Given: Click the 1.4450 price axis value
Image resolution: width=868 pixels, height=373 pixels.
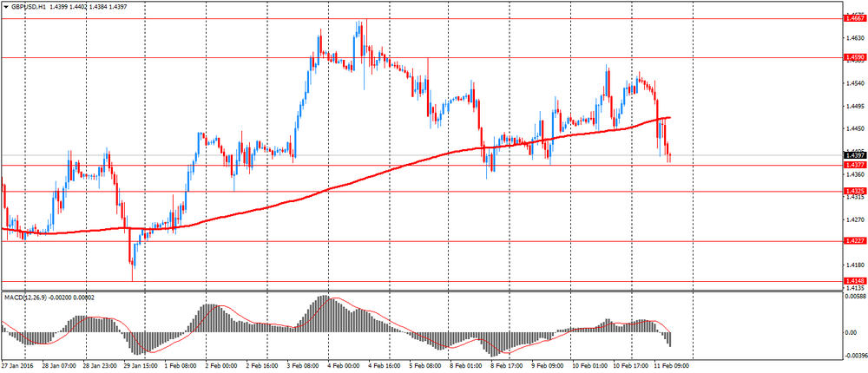Looking at the screenshot, I should [855, 129].
